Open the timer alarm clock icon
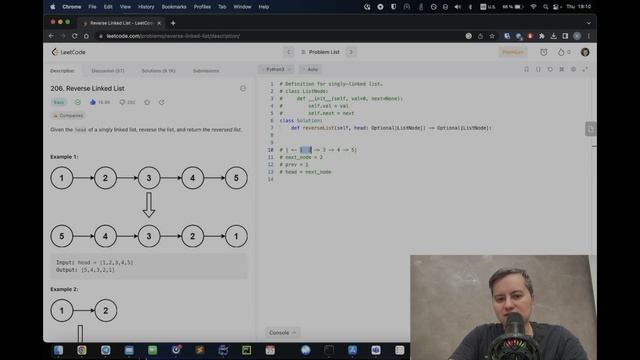640x360 pixels. coord(544,52)
